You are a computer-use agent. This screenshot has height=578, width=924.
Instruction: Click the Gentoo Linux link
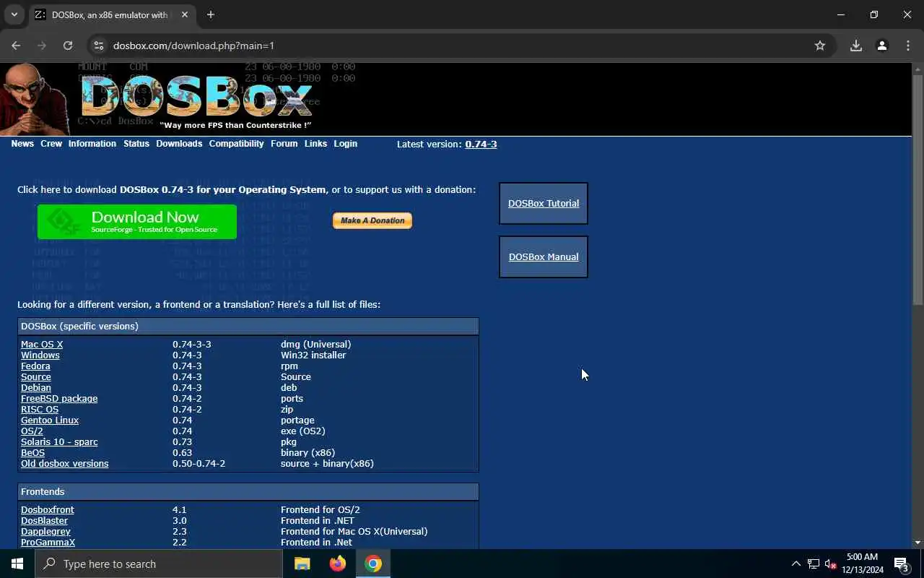click(x=50, y=420)
